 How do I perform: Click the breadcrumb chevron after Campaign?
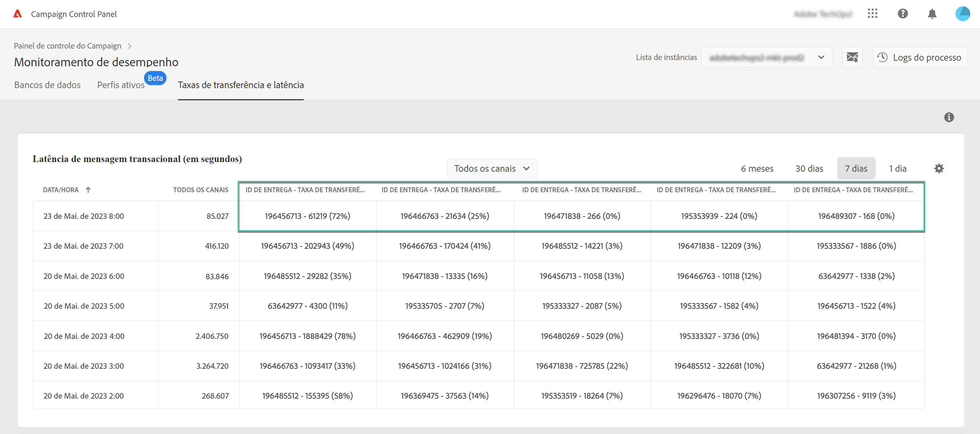pos(130,46)
